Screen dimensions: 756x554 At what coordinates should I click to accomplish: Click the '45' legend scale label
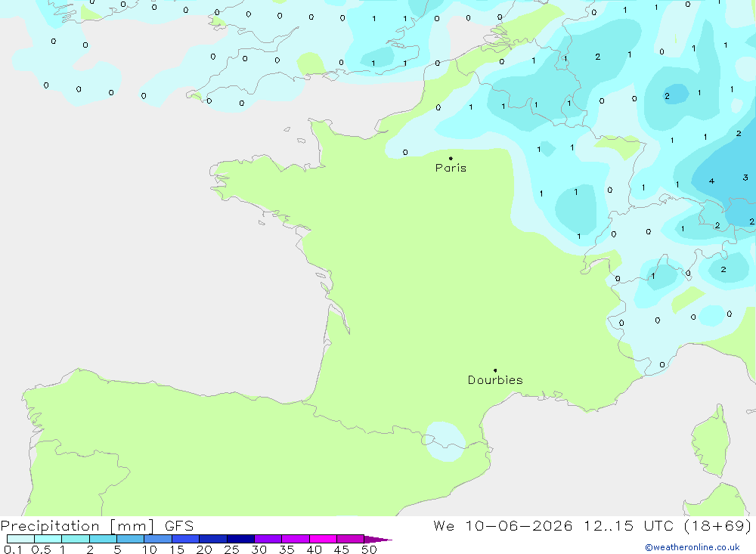click(342, 549)
